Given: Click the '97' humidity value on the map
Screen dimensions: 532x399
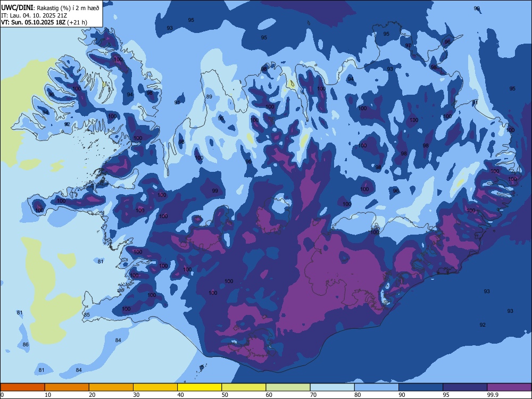Looking at the screenshot, I should click(x=408, y=45).
